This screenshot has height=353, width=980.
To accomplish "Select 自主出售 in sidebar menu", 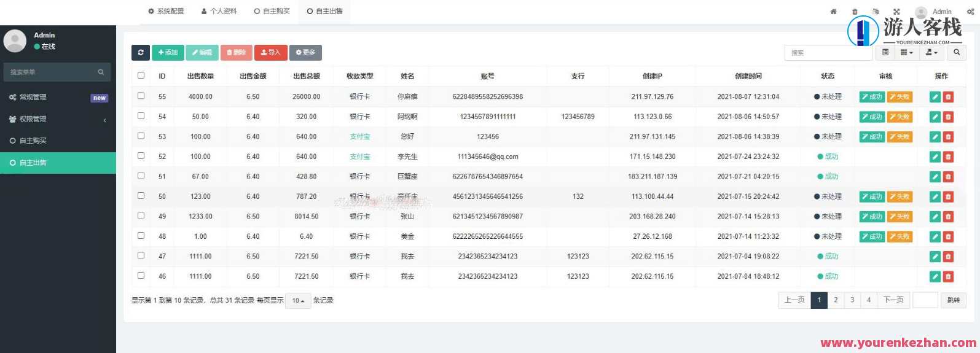I will click(58, 163).
